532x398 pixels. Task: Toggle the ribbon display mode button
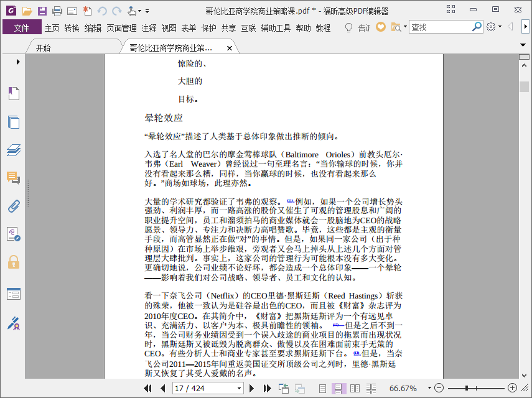click(450, 9)
